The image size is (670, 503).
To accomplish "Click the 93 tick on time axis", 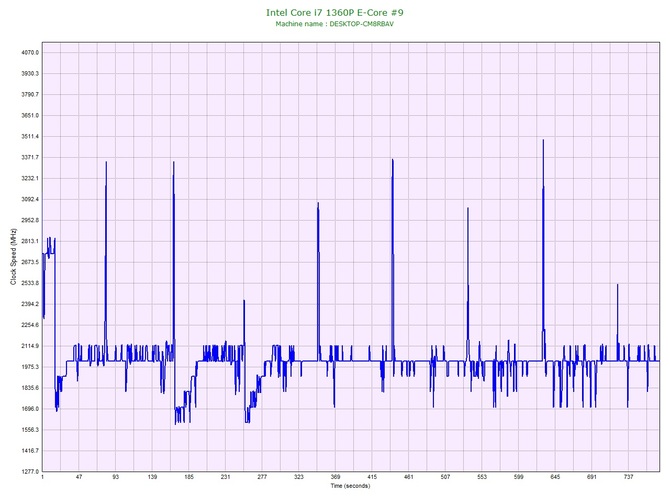I will [115, 477].
